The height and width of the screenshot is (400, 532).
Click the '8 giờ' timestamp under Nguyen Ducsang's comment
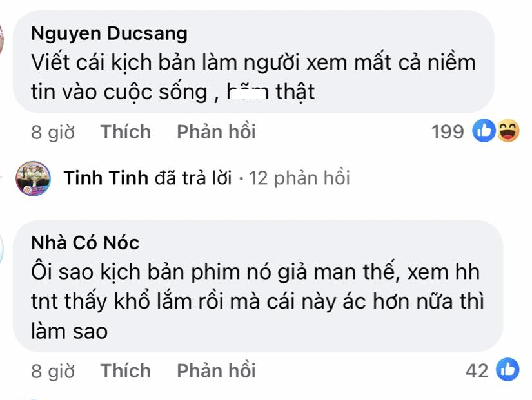(53, 132)
